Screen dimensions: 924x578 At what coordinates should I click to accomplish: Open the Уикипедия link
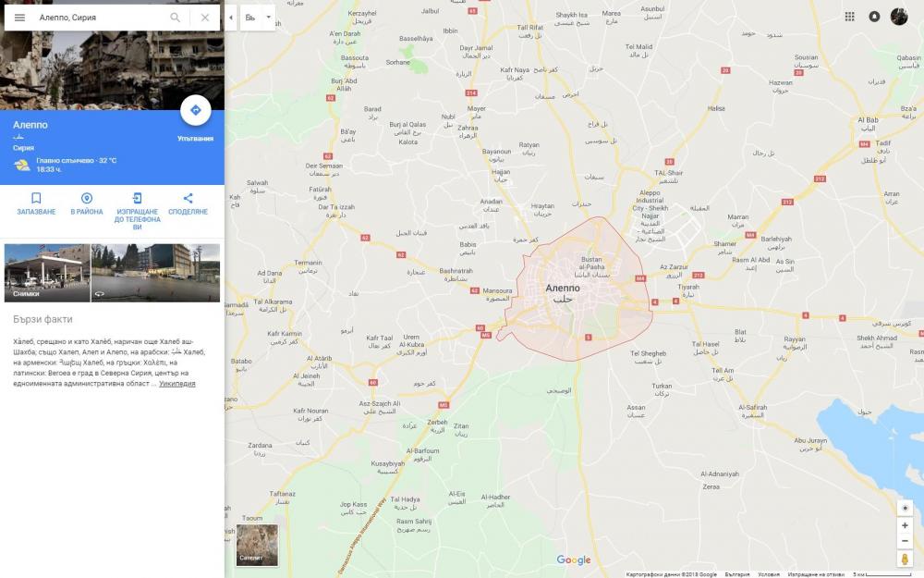coord(177,384)
